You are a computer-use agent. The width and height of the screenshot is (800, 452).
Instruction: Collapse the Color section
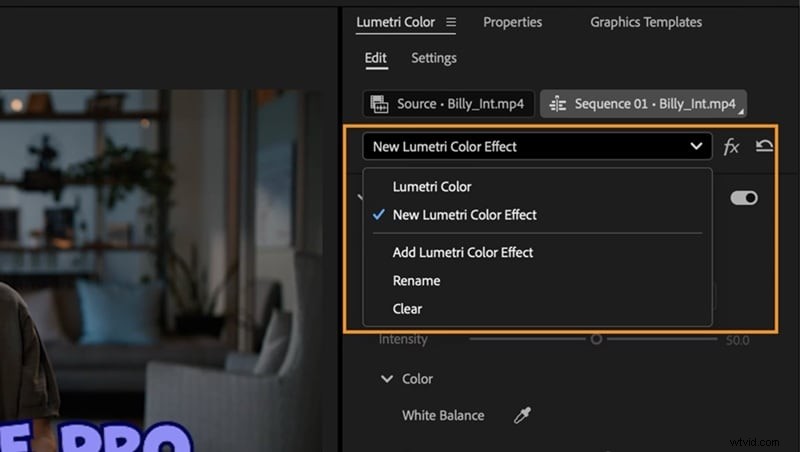pos(387,379)
